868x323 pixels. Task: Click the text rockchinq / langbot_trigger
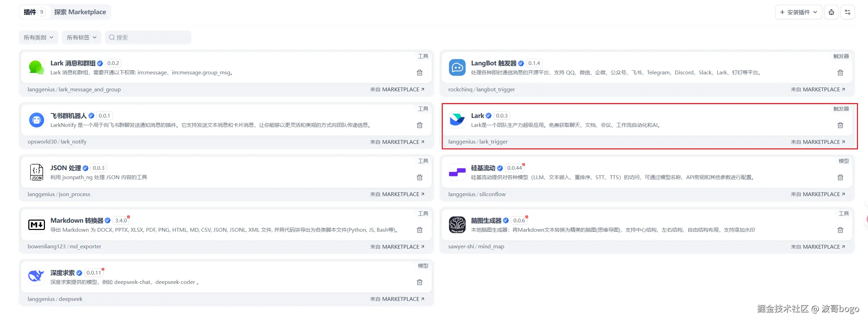click(x=481, y=90)
